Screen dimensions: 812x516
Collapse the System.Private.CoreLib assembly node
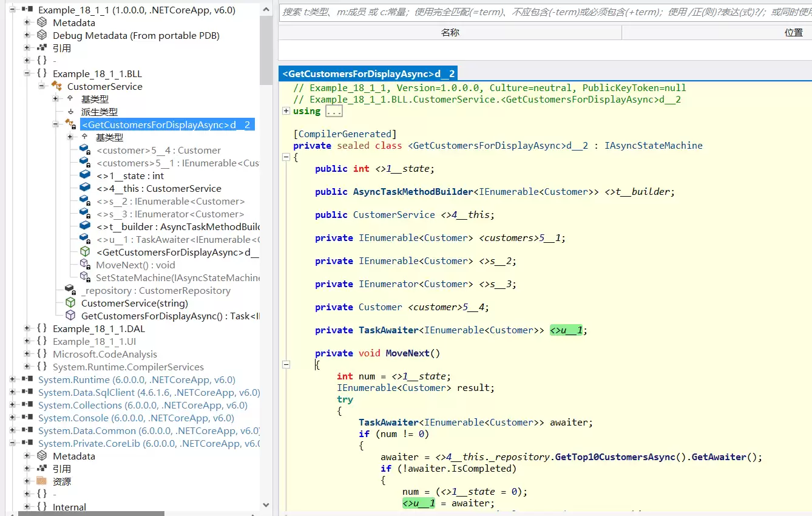pyautogui.click(x=12, y=443)
